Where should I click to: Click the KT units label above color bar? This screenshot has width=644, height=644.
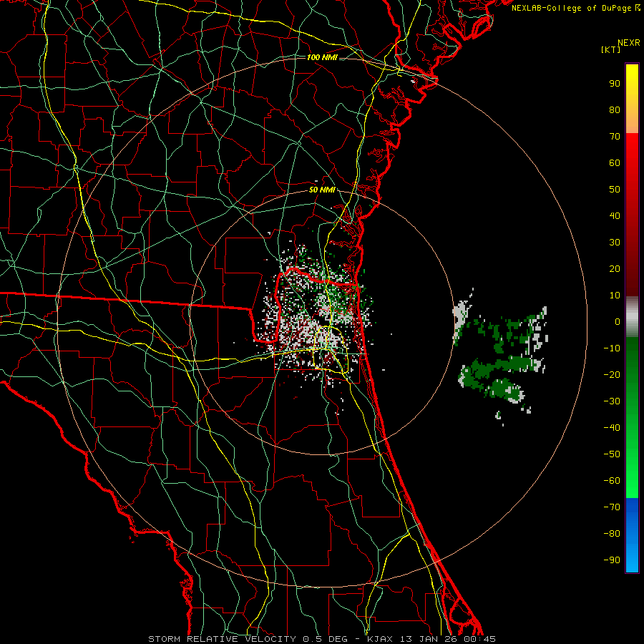[610, 49]
